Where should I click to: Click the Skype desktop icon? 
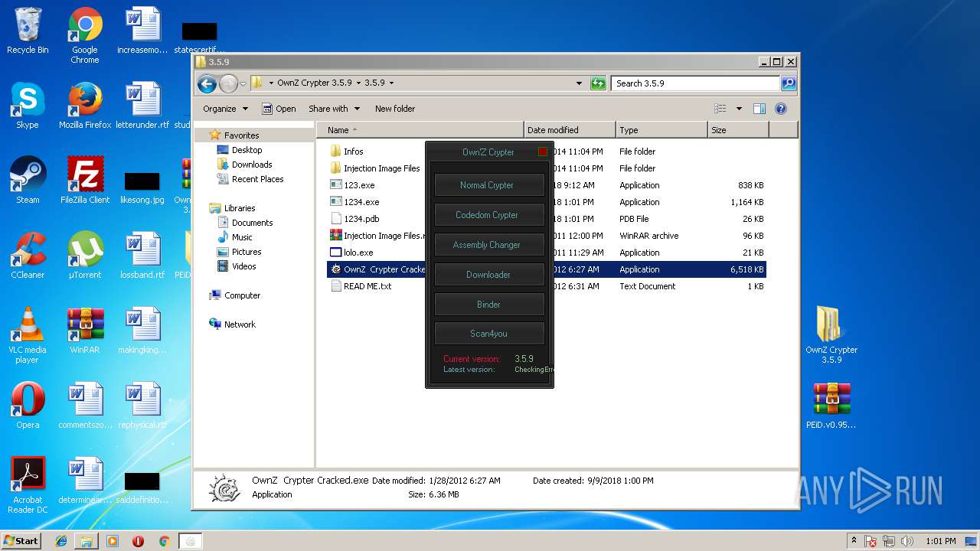pos(28,106)
